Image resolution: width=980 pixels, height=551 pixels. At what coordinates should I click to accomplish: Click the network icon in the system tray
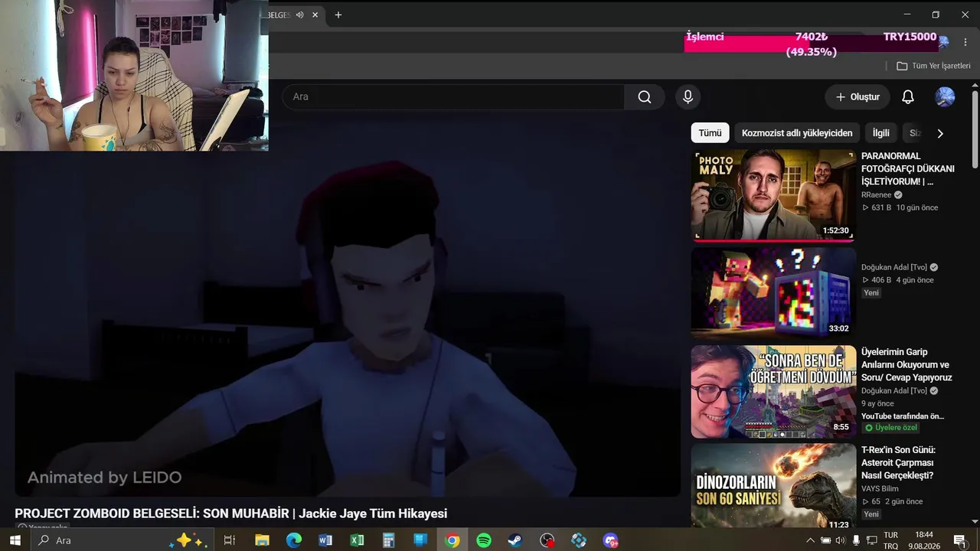pyautogui.click(x=871, y=540)
